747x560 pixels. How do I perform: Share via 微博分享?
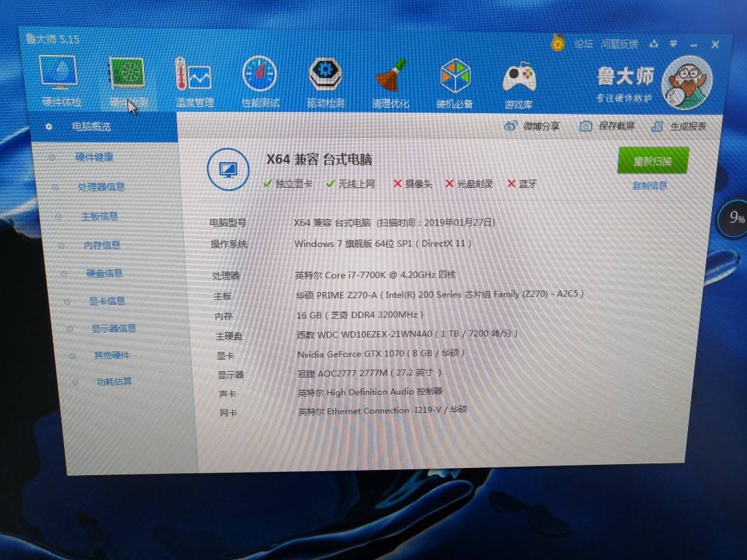pos(532,126)
